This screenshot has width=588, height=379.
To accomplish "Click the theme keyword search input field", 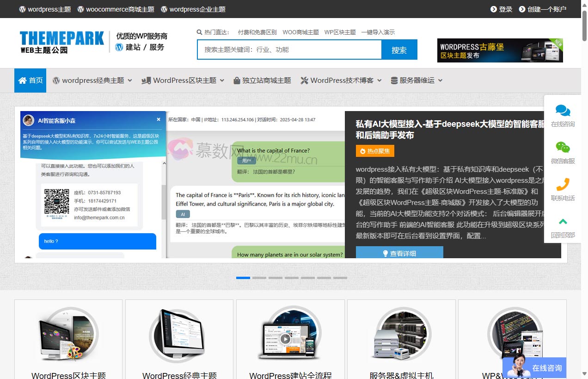I will point(287,49).
